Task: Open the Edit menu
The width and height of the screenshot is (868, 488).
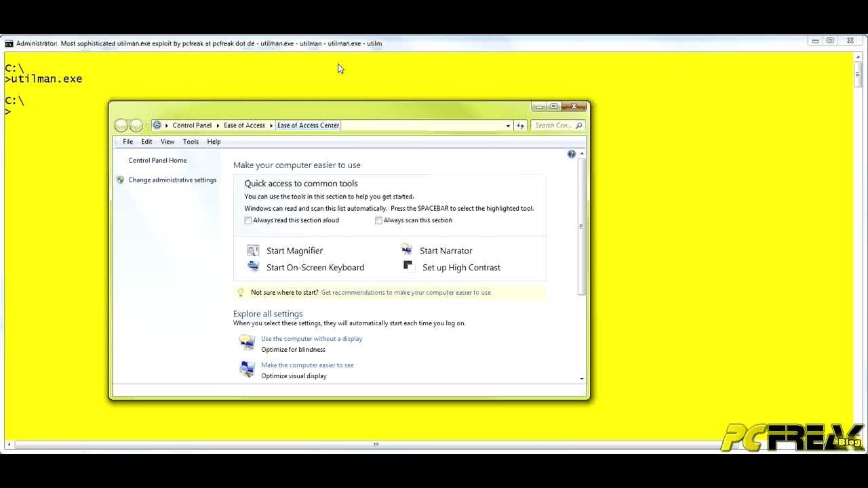Action: pos(146,142)
